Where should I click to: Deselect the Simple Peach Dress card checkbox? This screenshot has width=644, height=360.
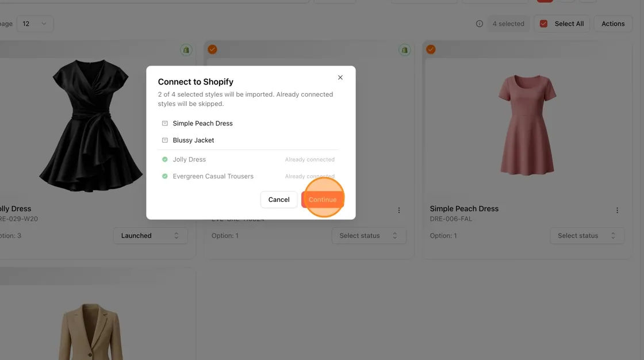point(431,49)
